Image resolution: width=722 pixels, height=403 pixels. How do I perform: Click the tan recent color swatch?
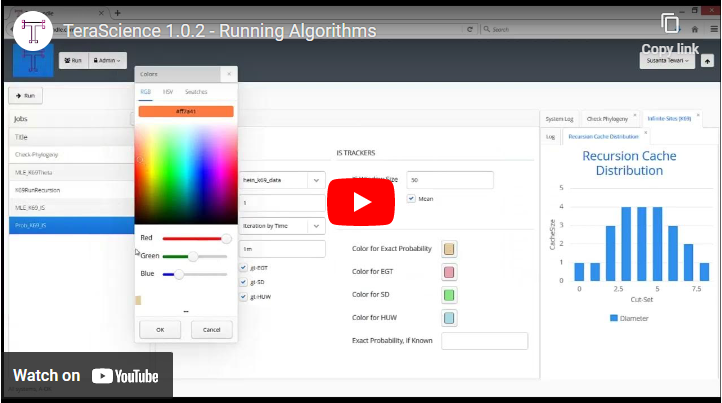click(138, 300)
